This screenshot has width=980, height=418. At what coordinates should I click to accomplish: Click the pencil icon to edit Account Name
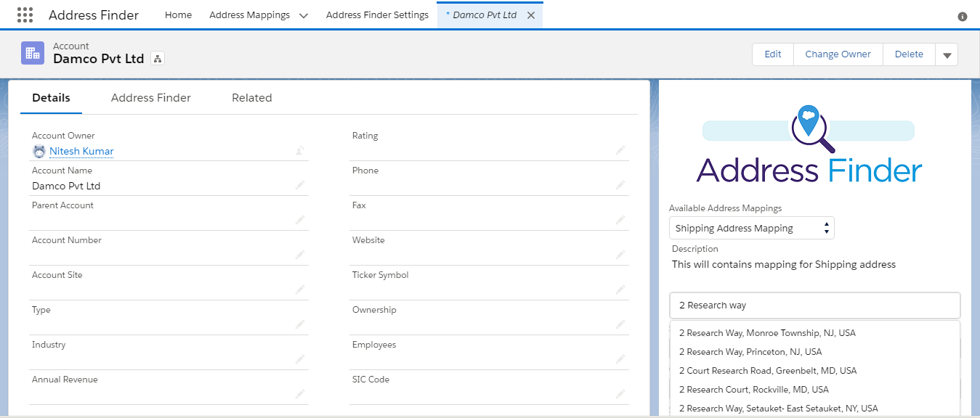pos(300,185)
